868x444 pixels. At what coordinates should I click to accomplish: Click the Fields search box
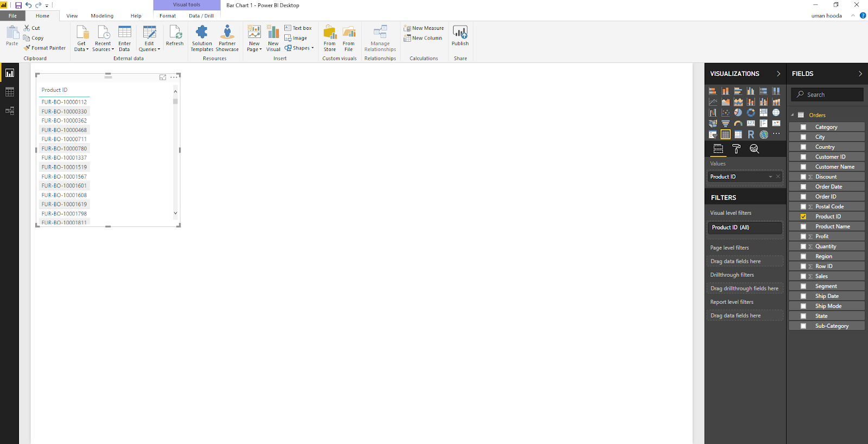827,94
